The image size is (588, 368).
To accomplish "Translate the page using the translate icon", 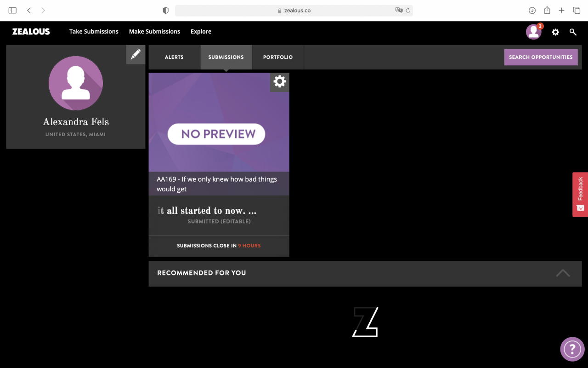I will (399, 10).
